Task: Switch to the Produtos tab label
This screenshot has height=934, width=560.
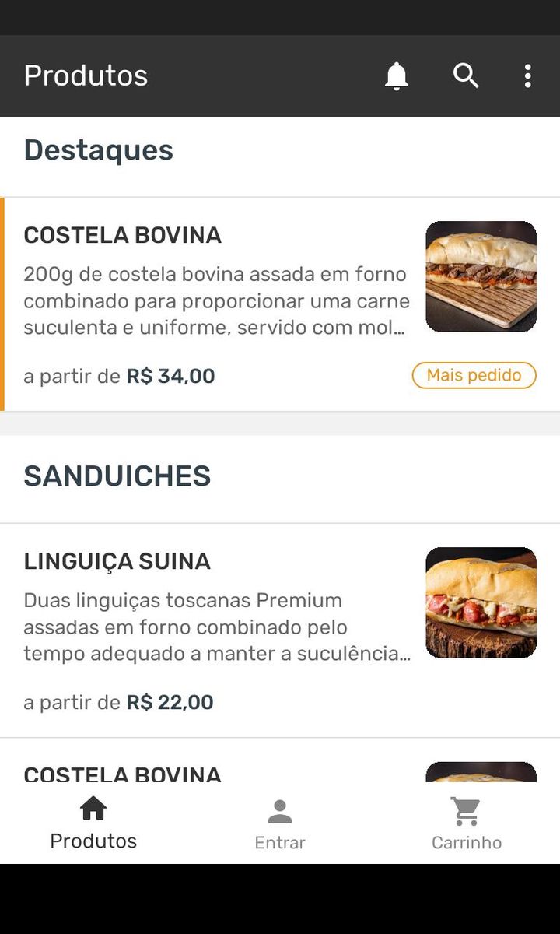Action: coord(93,841)
